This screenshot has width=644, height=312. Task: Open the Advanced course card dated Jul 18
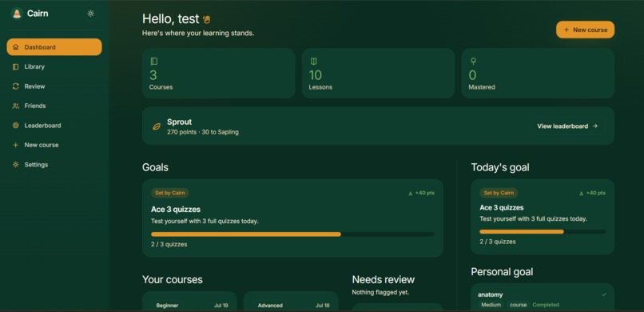click(291, 302)
